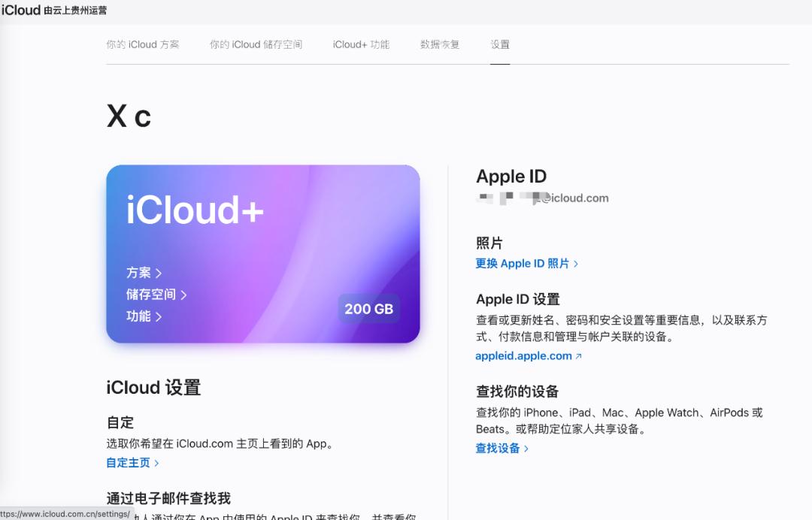
Task: Click 更换 Apple ID 照片 link
Action: point(526,263)
